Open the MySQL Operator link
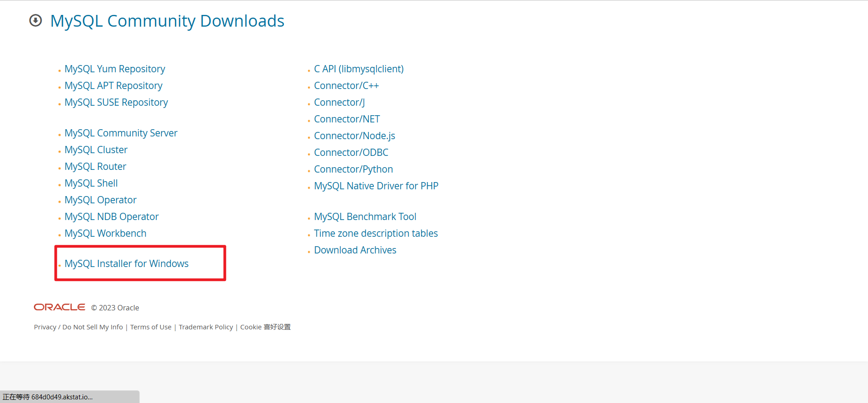Viewport: 868px width, 403px height. pos(100,200)
